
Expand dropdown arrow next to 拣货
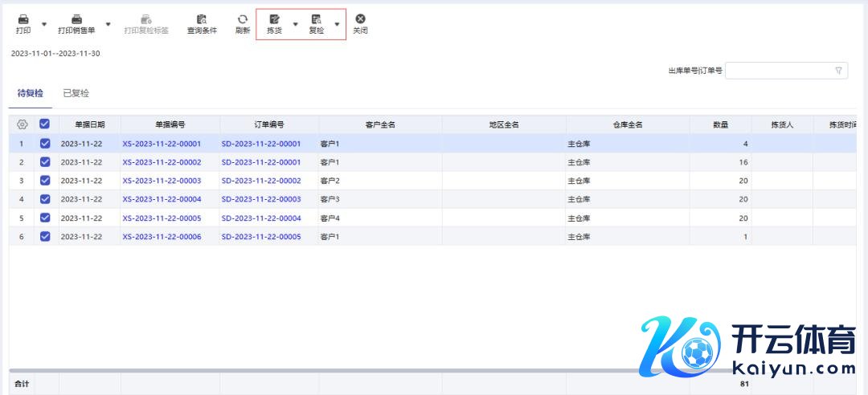295,24
